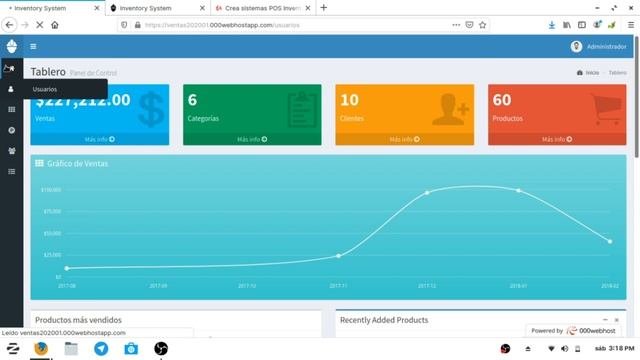The image size is (640, 360).
Task: Click the 000webhost Powered by banner
Action: click(573, 331)
